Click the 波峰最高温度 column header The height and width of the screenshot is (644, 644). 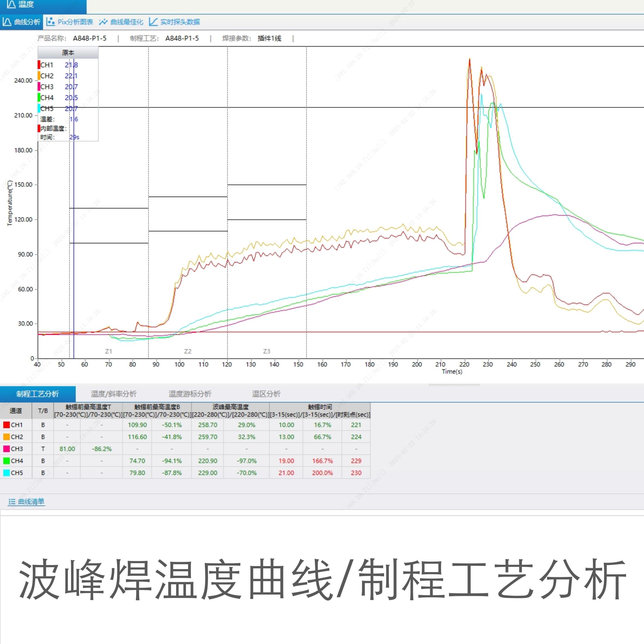click(x=230, y=407)
